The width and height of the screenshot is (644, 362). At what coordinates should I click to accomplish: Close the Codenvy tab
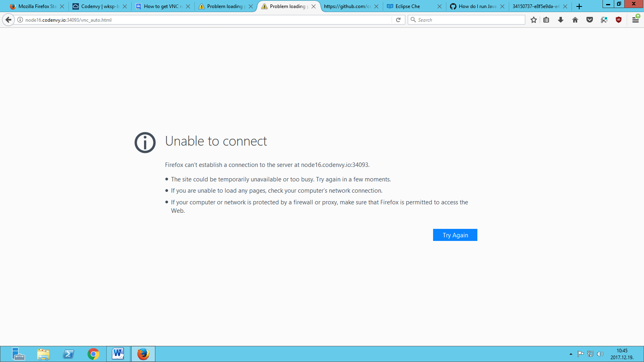(x=125, y=6)
